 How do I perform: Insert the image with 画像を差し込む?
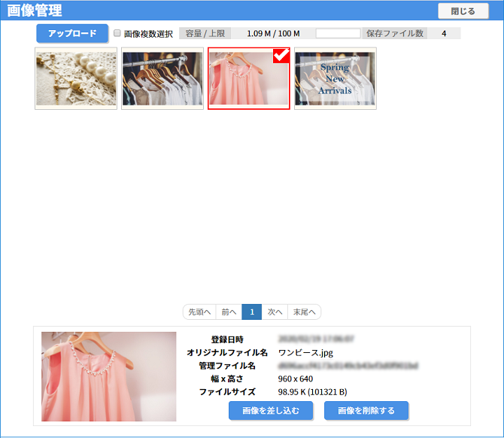271,411
